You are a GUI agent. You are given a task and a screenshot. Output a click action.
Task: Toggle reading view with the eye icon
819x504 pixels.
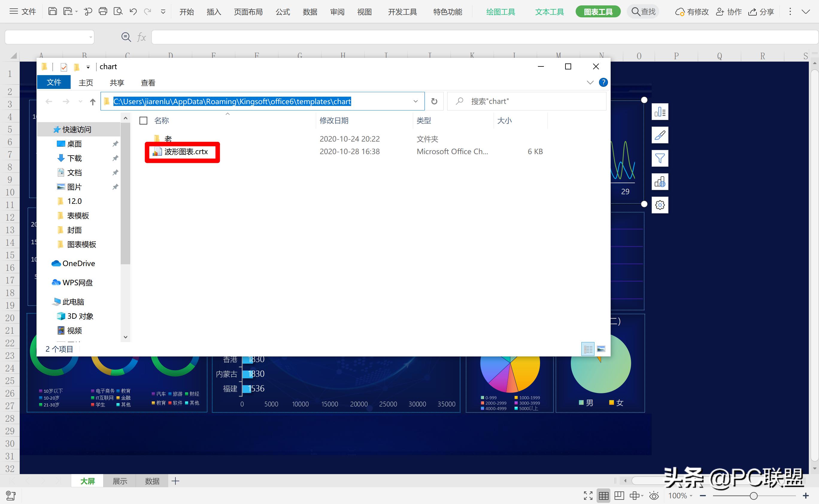654,496
